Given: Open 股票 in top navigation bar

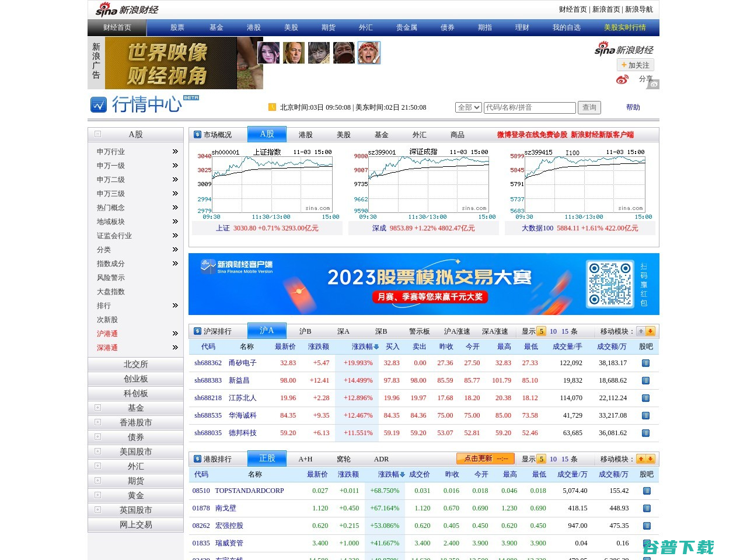Looking at the screenshot, I should coord(177,27).
